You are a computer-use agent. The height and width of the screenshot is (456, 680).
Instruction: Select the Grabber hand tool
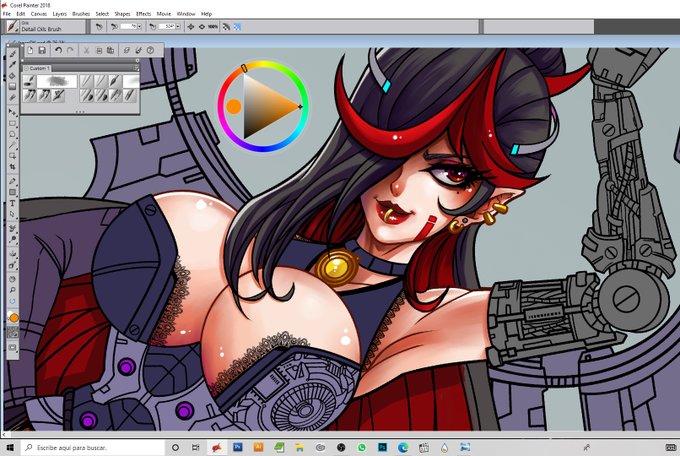point(13,279)
